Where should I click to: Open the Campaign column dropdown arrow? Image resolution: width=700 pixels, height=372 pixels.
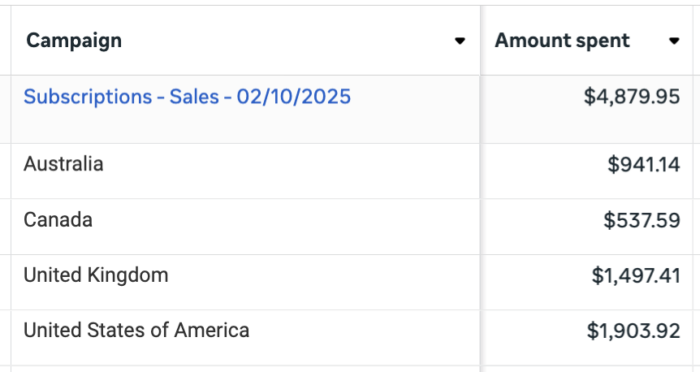(x=460, y=41)
